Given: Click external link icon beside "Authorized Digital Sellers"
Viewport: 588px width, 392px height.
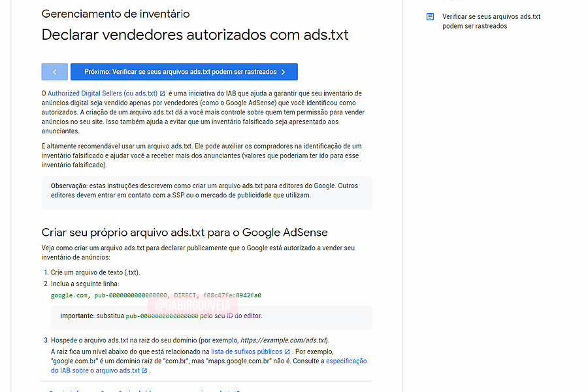Looking at the screenshot, I should point(161,92).
